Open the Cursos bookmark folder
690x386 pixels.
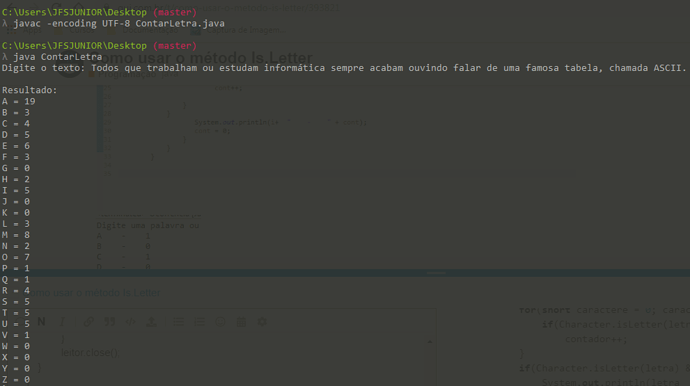tap(77, 31)
